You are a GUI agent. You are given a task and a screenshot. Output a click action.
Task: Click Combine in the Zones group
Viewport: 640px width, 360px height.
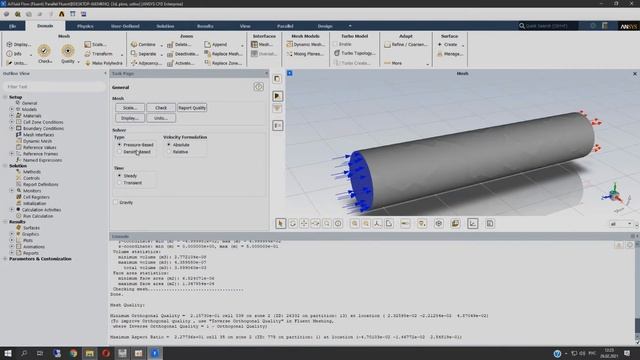point(143,44)
